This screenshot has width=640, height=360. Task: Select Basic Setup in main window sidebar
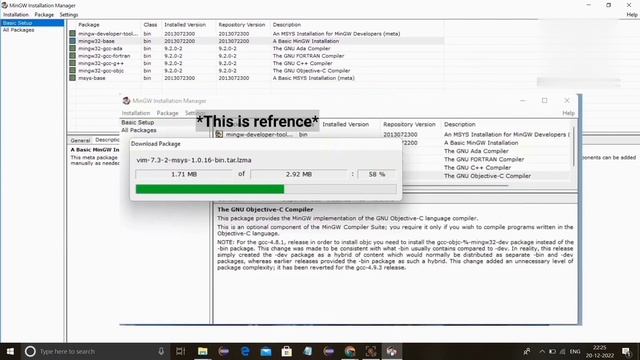[32, 23]
